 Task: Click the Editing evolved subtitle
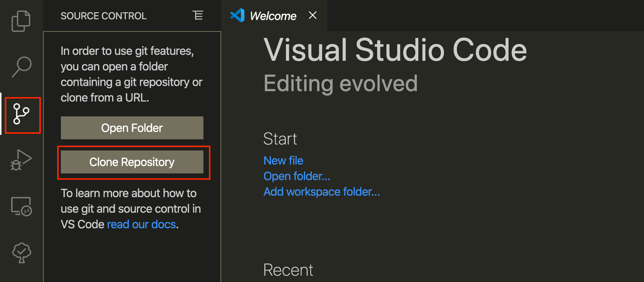[341, 83]
